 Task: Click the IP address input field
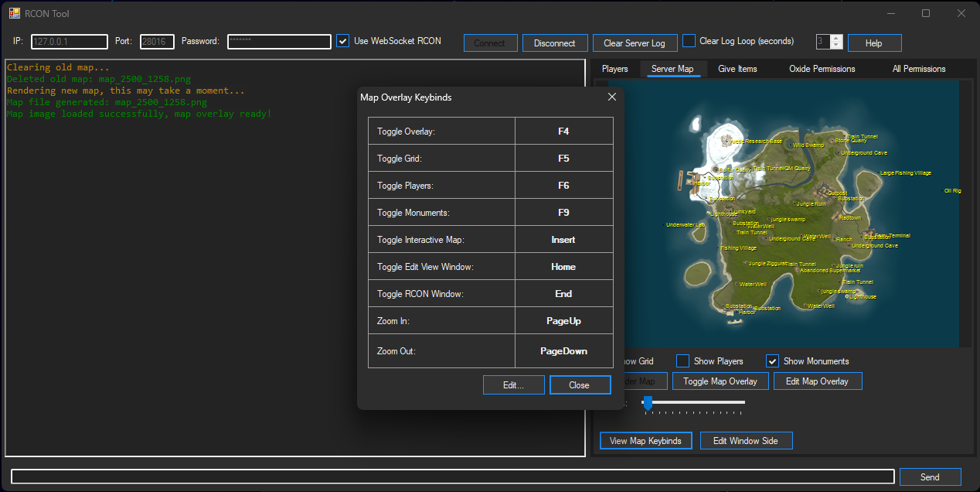coord(69,42)
